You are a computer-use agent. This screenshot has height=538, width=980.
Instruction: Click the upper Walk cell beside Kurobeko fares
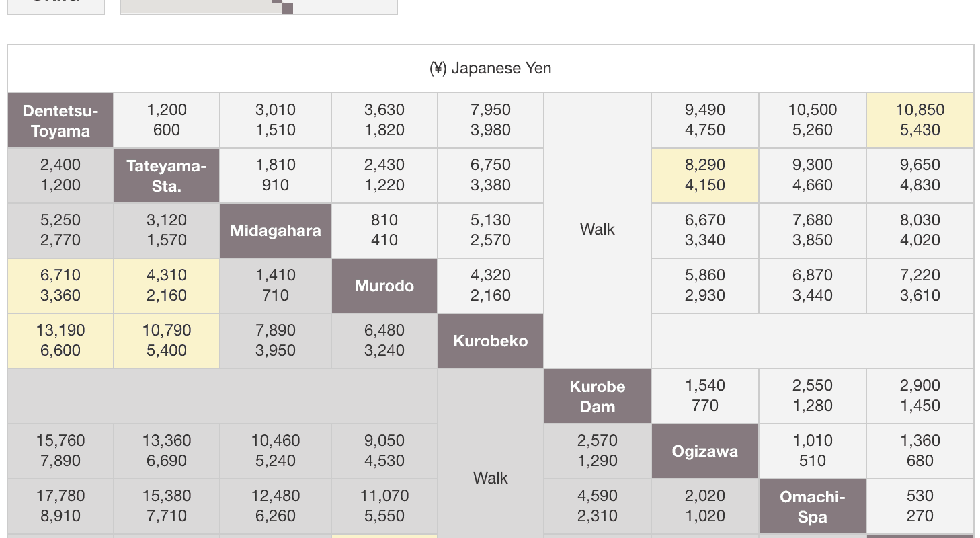tap(598, 230)
